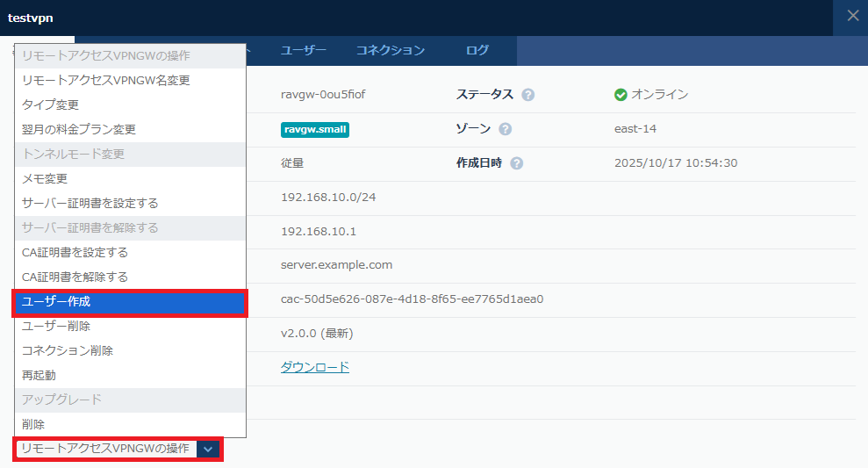Click 翌月の料金プラン変更 menu item

(79, 129)
